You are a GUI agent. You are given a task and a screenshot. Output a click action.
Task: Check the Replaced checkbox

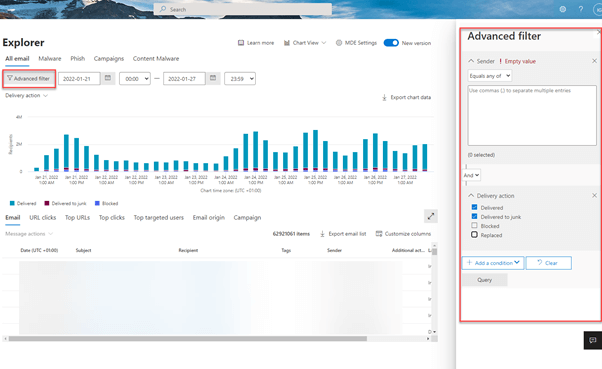(475, 235)
